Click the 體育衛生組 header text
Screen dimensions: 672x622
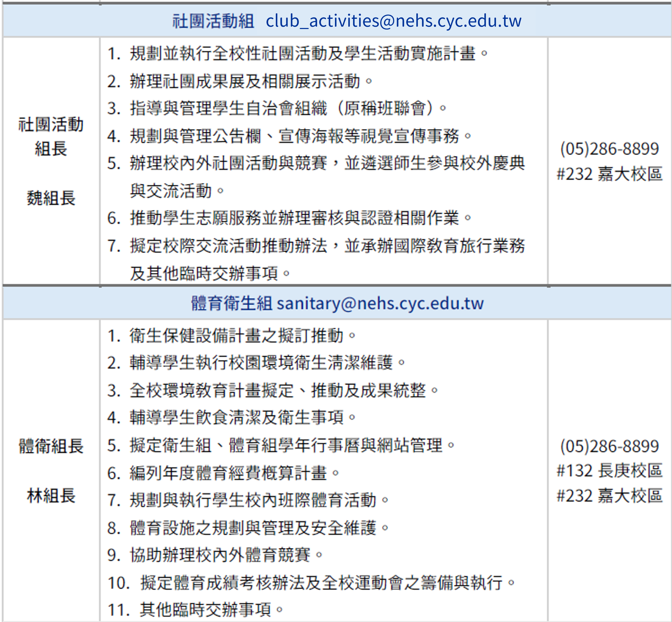tap(232, 303)
